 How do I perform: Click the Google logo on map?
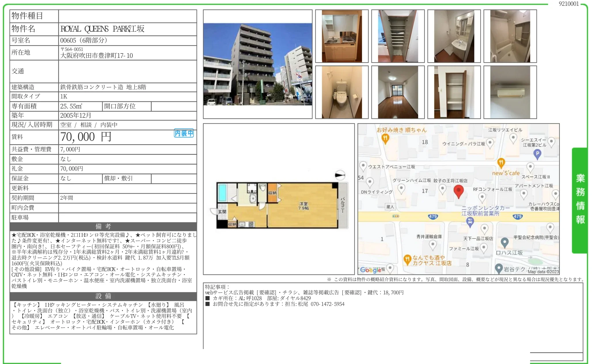[x=370, y=270]
